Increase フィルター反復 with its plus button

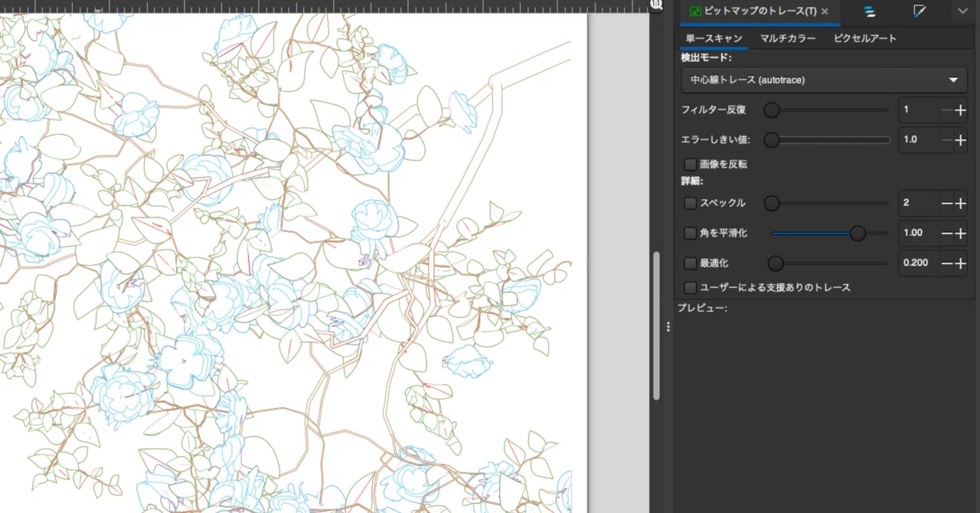click(961, 110)
